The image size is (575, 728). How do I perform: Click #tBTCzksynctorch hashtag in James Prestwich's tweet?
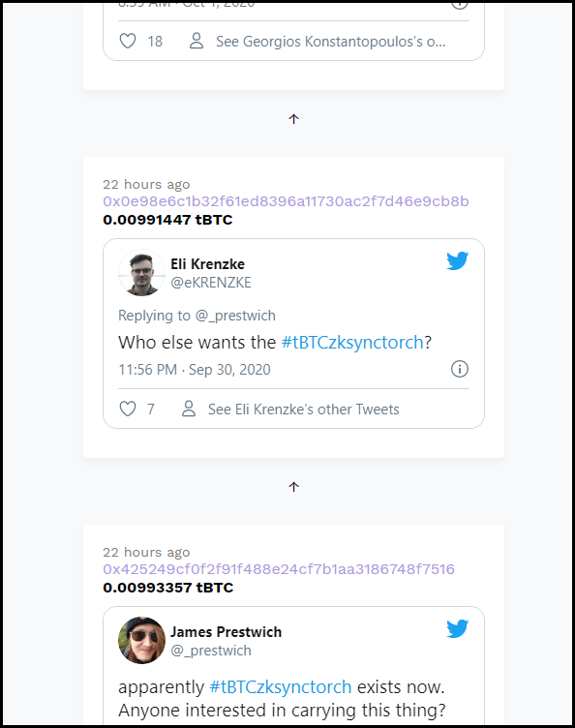pyautogui.click(x=281, y=686)
